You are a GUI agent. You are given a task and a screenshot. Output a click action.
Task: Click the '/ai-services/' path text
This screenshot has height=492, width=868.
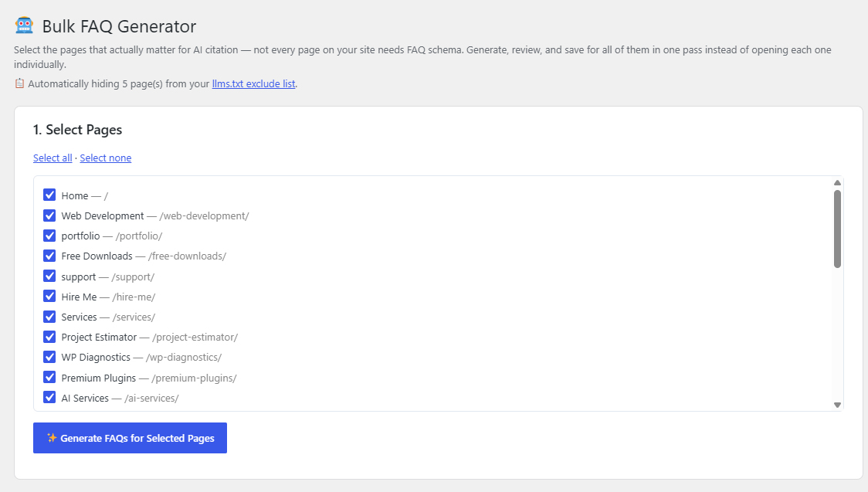tap(151, 399)
